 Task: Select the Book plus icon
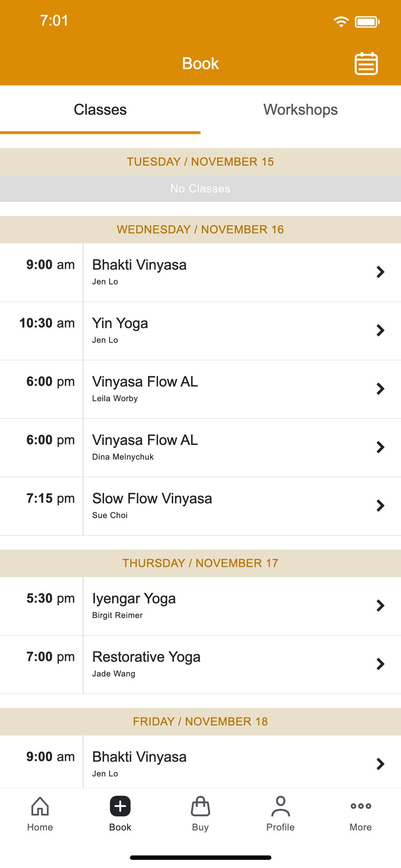[120, 806]
